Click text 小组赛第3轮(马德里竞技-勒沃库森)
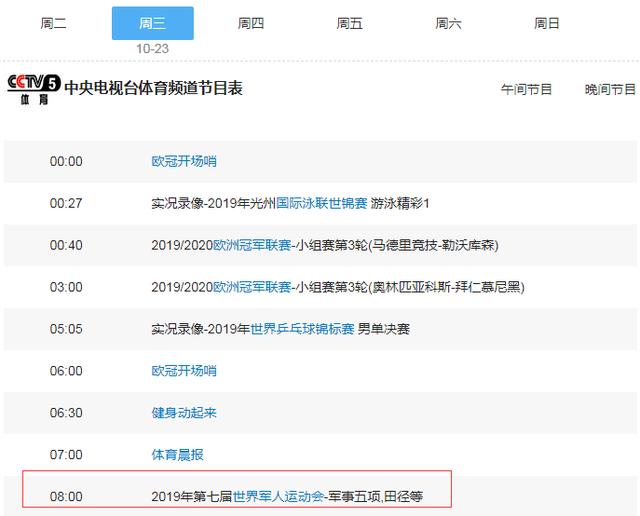 pos(397,245)
